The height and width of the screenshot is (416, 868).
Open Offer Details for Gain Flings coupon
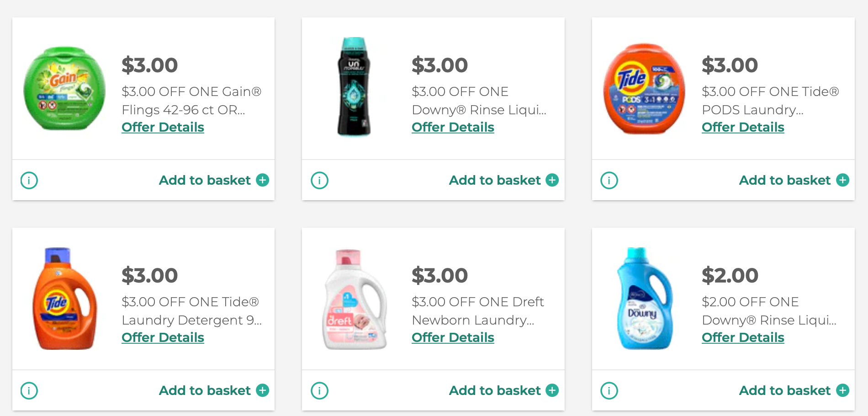162,127
